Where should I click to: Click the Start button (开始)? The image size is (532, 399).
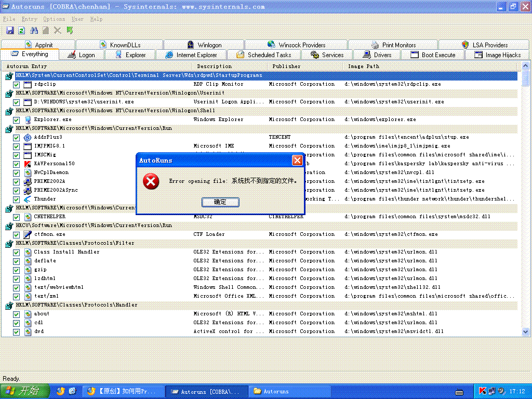(x=24, y=391)
